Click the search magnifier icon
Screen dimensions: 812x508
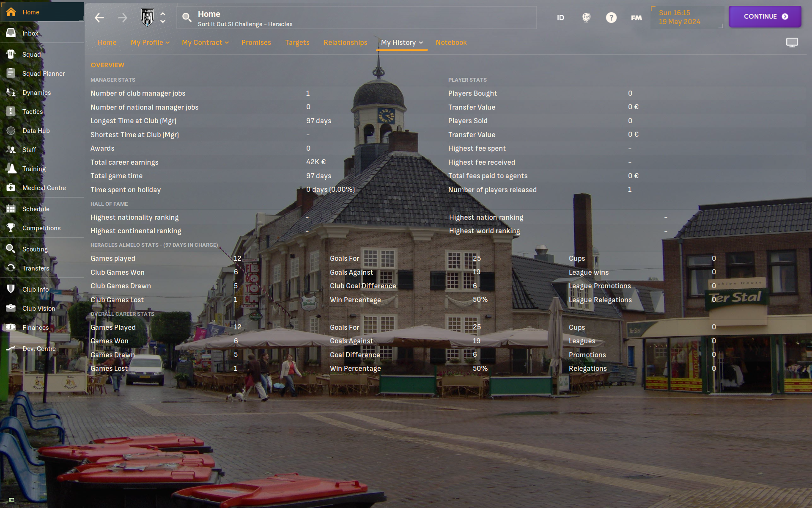(187, 17)
